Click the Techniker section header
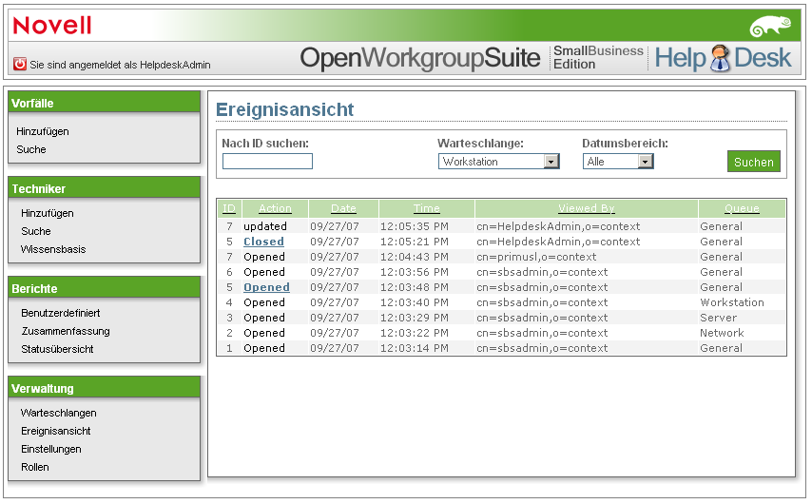 pos(104,188)
